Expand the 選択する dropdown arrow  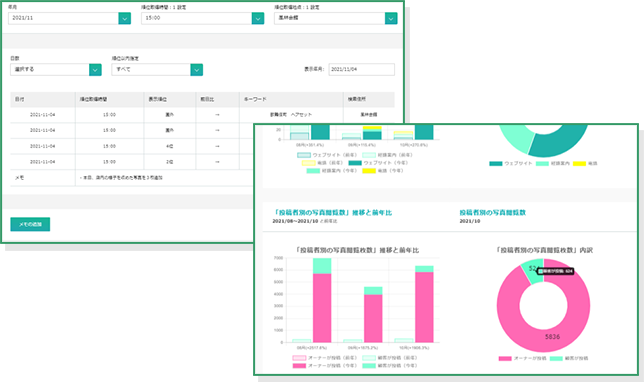click(95, 69)
